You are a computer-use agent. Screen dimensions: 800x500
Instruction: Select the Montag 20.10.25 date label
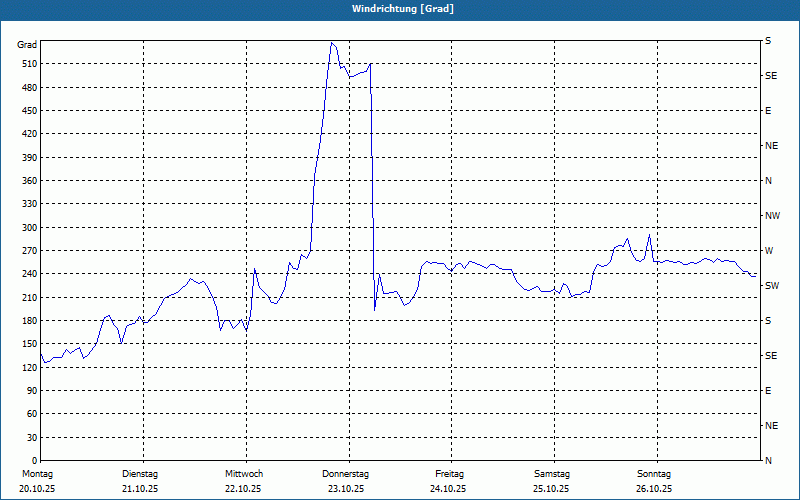click(38, 481)
